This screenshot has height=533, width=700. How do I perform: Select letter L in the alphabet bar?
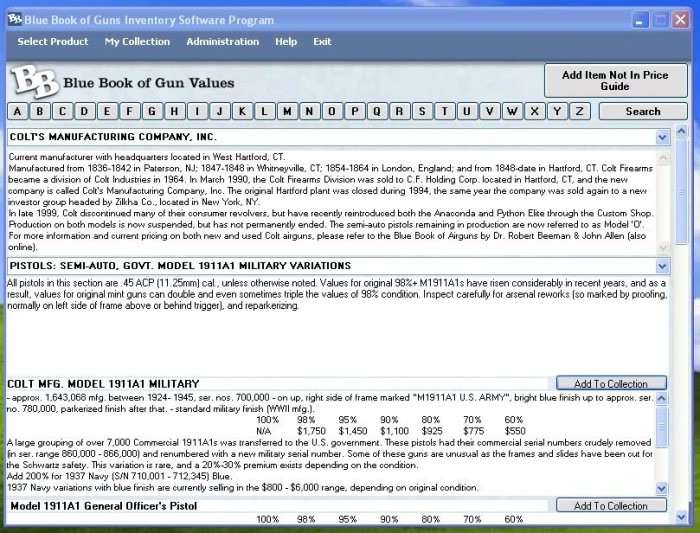tap(265, 111)
